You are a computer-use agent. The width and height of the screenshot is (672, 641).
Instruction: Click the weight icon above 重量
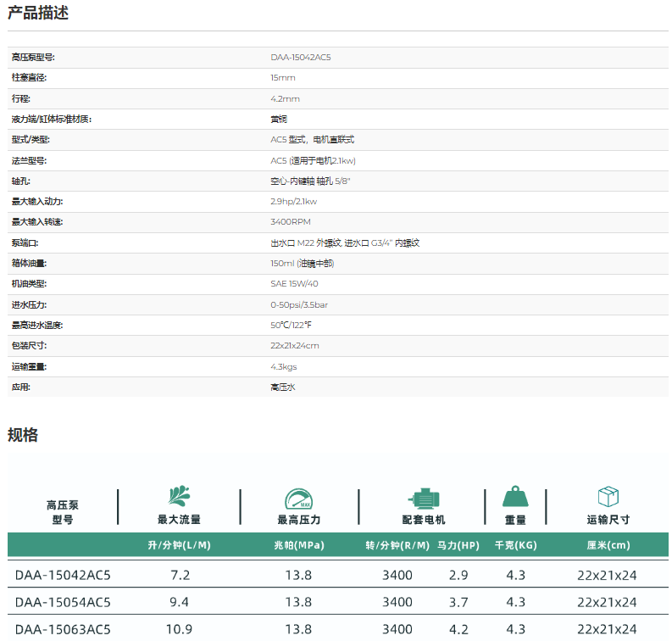[x=515, y=498]
